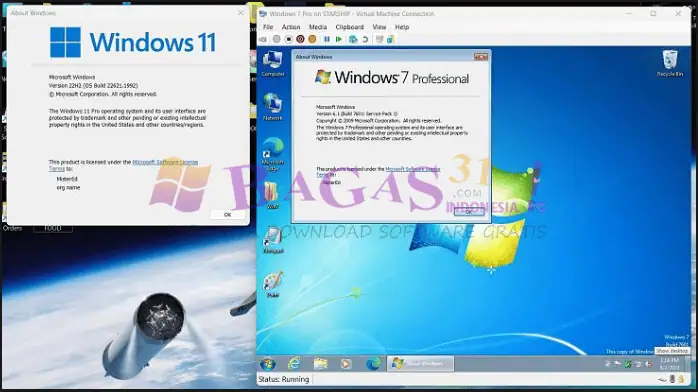Click the green Reset toolbar icon

pos(339,40)
